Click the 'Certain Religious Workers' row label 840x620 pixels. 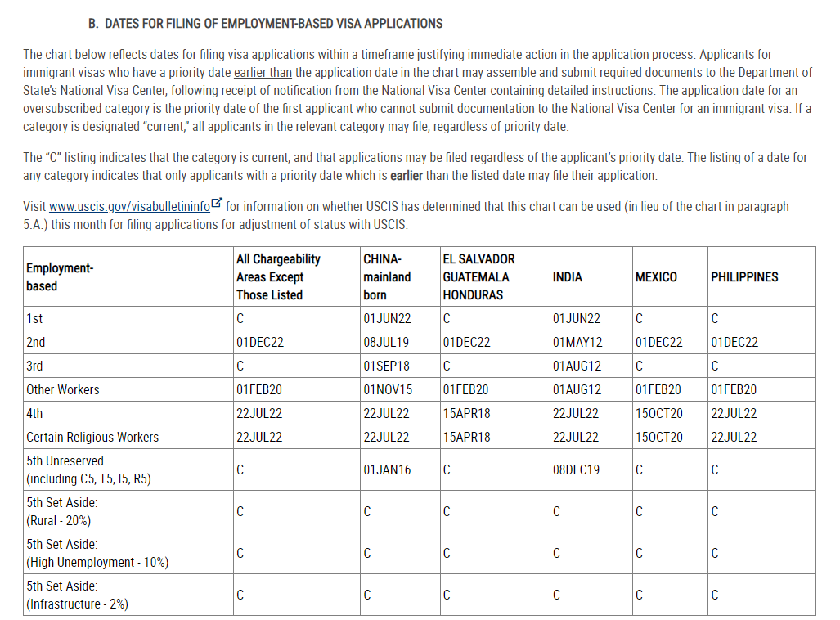pos(92,437)
